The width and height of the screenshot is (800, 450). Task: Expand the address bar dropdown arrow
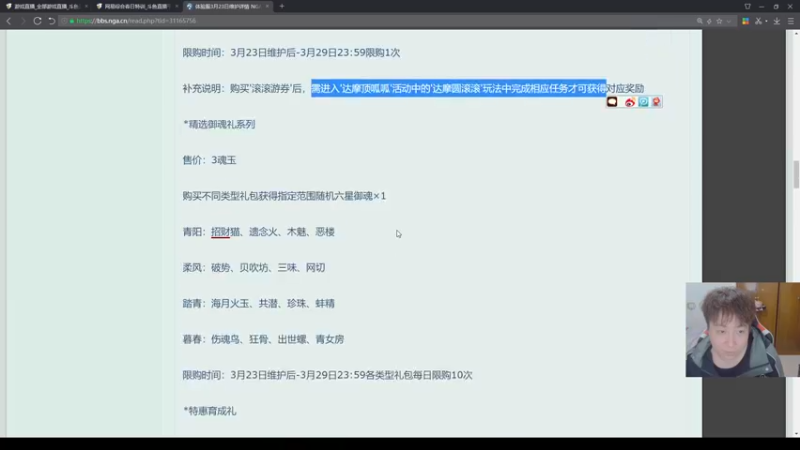(729, 21)
